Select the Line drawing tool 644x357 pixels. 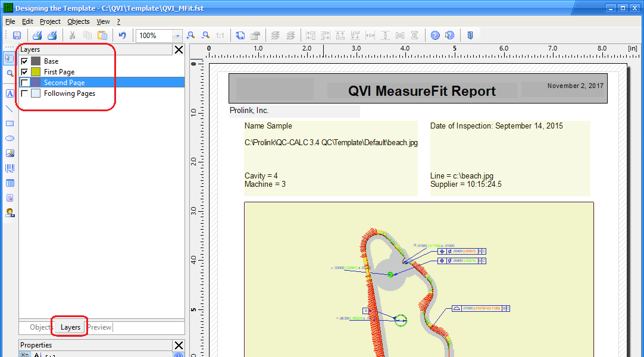tap(10, 109)
